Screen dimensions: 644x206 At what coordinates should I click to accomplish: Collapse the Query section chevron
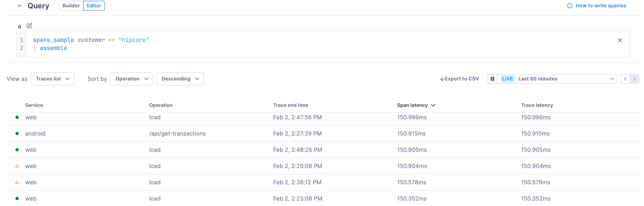click(20, 6)
